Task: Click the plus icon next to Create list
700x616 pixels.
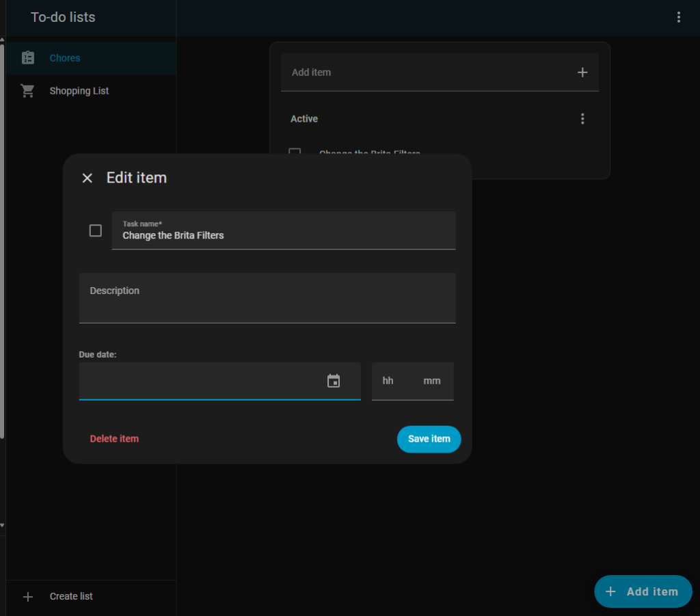Action: click(28, 597)
